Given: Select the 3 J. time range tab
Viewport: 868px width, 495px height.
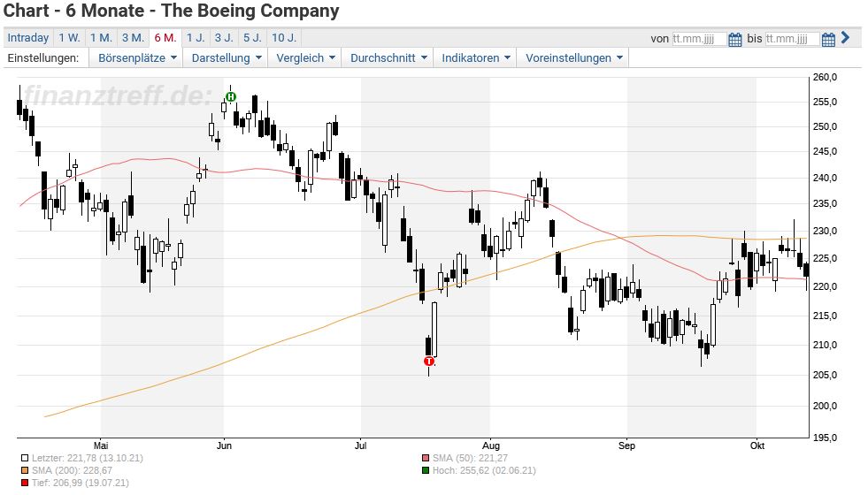Looking at the screenshot, I should pyautogui.click(x=224, y=38).
